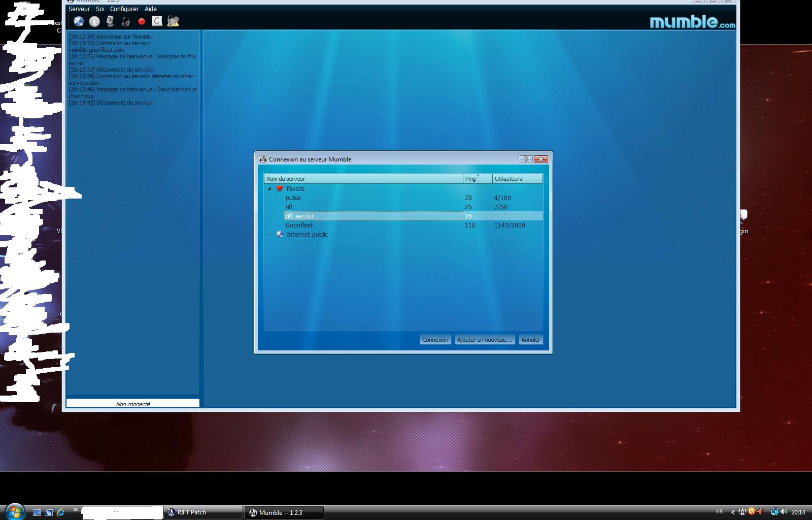812x520 pixels.
Task: Toggle microphone mute in the Mumble toolbar
Action: (x=110, y=21)
